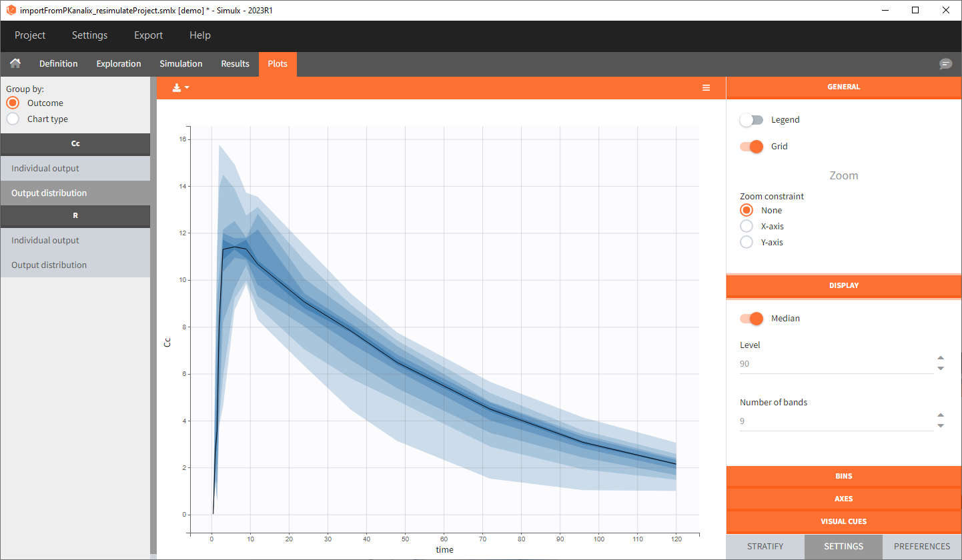Image resolution: width=962 pixels, height=560 pixels.
Task: Decrease the Number of bands with down arrow
Action: [x=940, y=426]
